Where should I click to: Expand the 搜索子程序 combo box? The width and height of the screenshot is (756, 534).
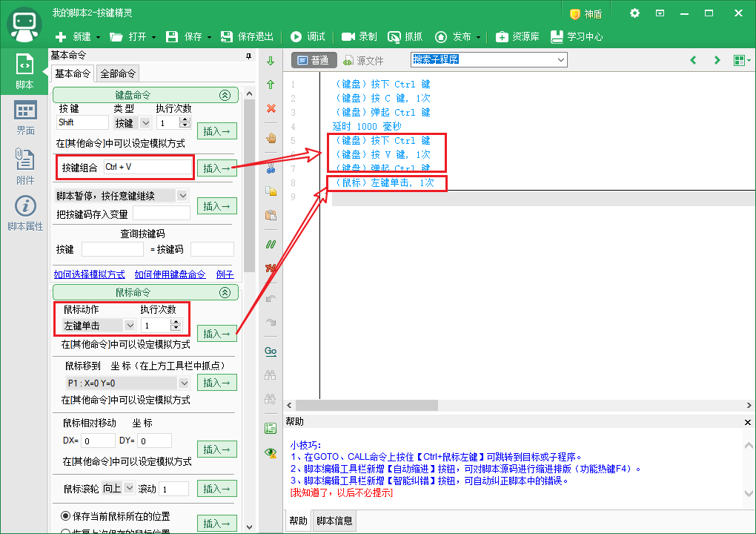560,59
